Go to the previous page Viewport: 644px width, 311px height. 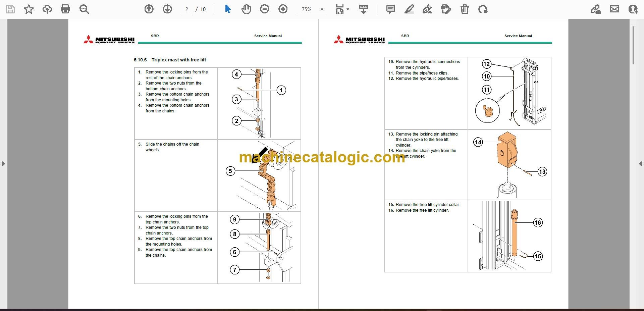click(x=149, y=9)
